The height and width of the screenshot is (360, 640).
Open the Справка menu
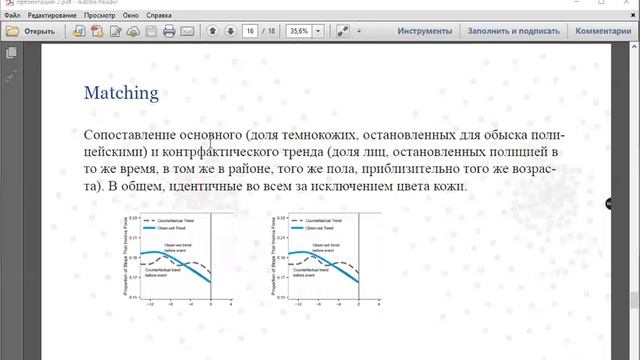click(x=159, y=16)
